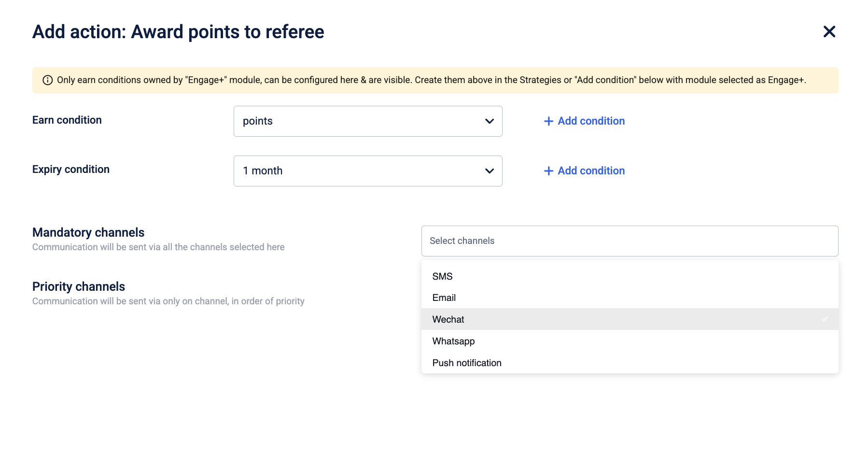868x455 pixels.
Task: Add condition for Earn condition
Action: point(584,121)
